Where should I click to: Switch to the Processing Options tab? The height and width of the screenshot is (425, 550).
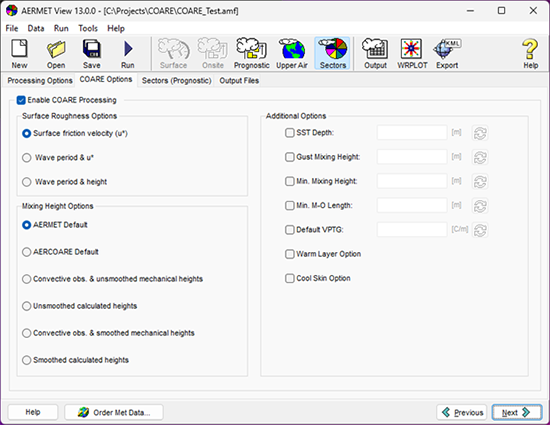click(40, 81)
